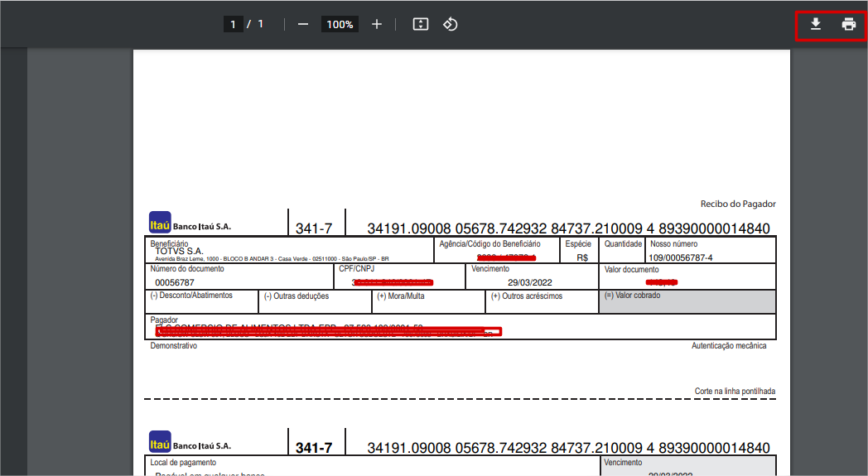Image resolution: width=868 pixels, height=476 pixels.
Task: Select the beneficiary name 'TOTVS S.A.'
Action: click(x=180, y=252)
